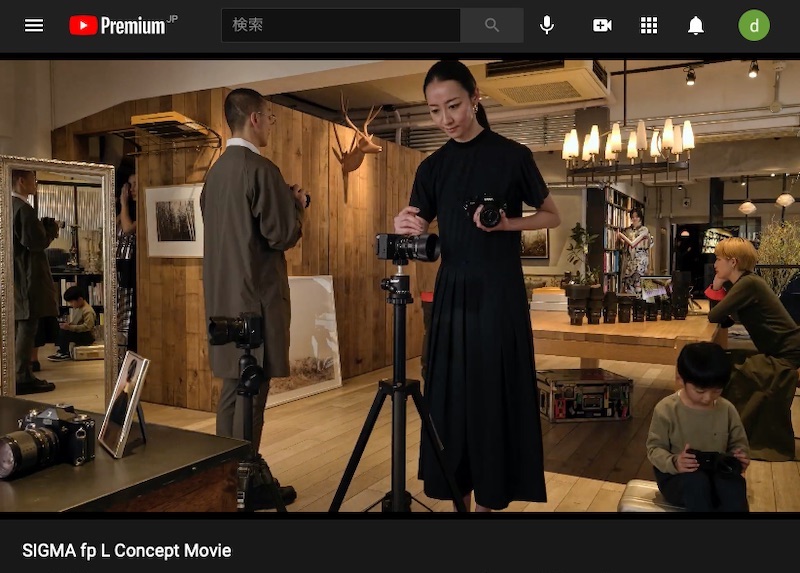Open the green 'd' account avatar

pos(754,25)
